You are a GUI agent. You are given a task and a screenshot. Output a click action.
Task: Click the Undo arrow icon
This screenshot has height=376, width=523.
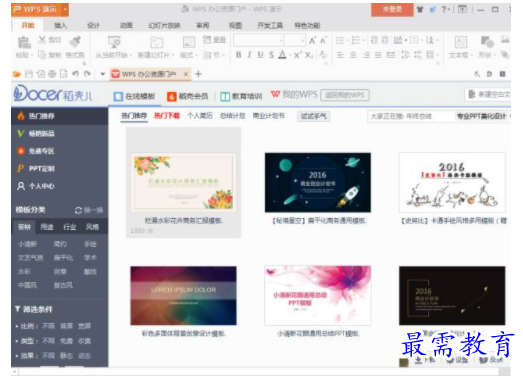[75, 74]
